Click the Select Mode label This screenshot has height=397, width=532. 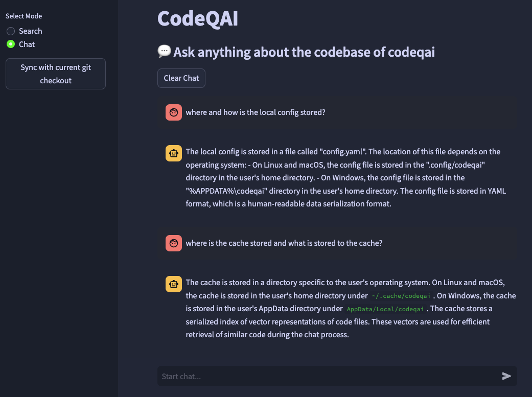[24, 16]
